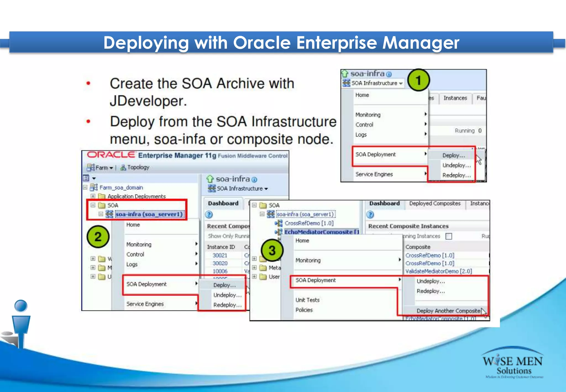Viewport: 566px width, 392px height.
Task: Select soa-infra (soa_server1) tree node
Action: (149, 214)
